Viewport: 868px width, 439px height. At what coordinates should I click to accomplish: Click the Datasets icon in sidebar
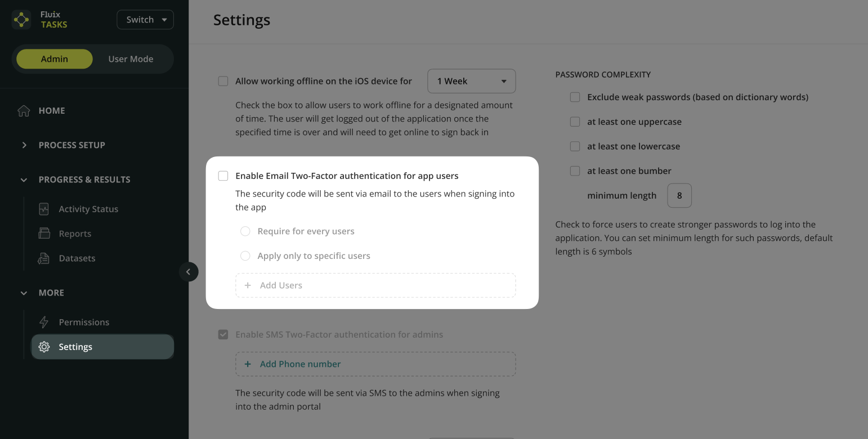(x=44, y=258)
